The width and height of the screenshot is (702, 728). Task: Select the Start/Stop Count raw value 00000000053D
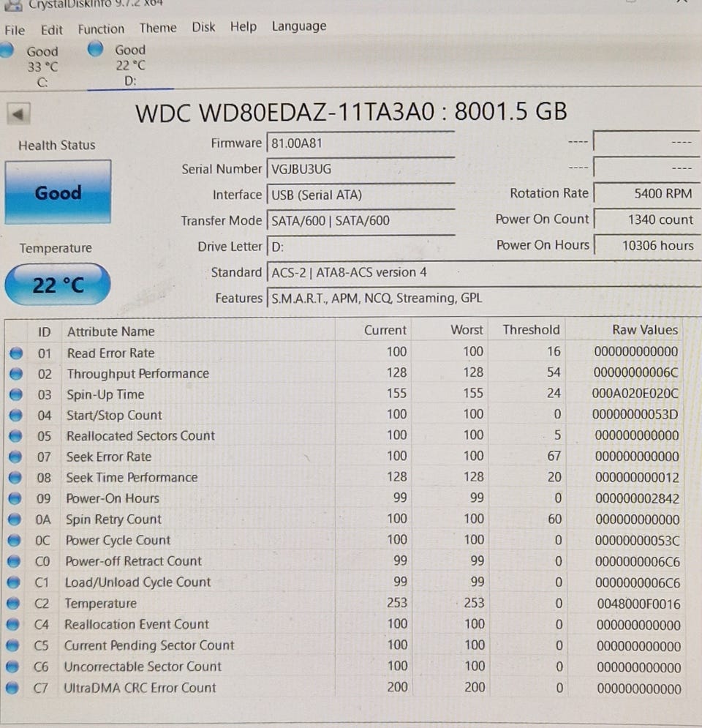pos(635,414)
